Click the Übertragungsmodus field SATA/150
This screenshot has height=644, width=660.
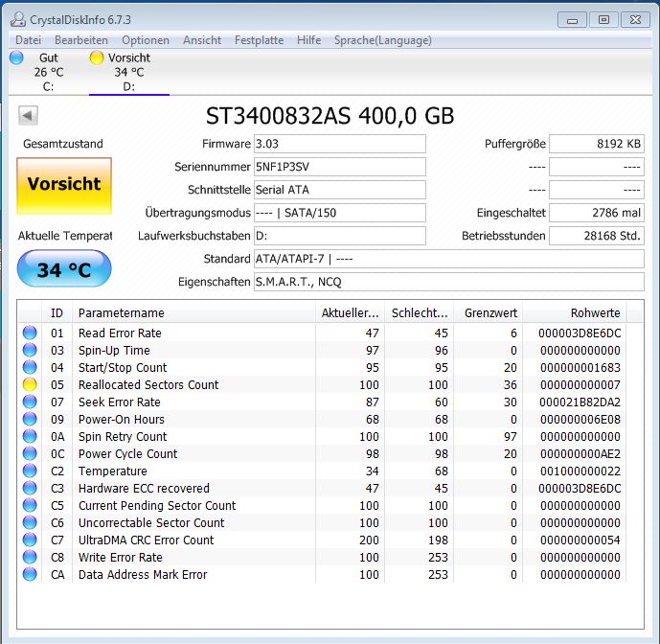tap(340, 213)
